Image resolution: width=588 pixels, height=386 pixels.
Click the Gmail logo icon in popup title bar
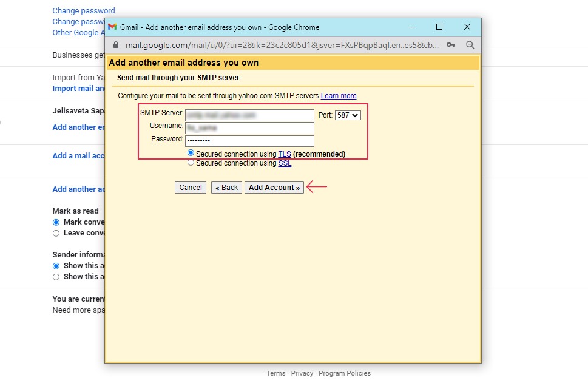coord(112,27)
